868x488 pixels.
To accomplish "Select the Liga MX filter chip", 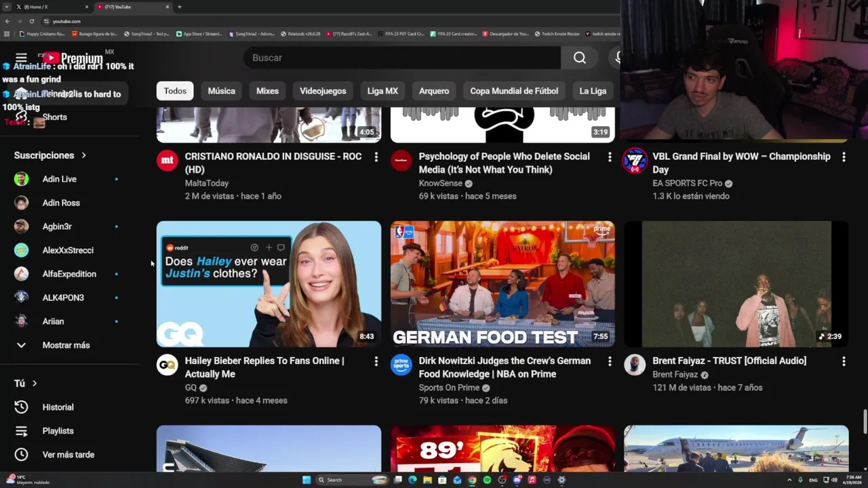I will pos(382,91).
